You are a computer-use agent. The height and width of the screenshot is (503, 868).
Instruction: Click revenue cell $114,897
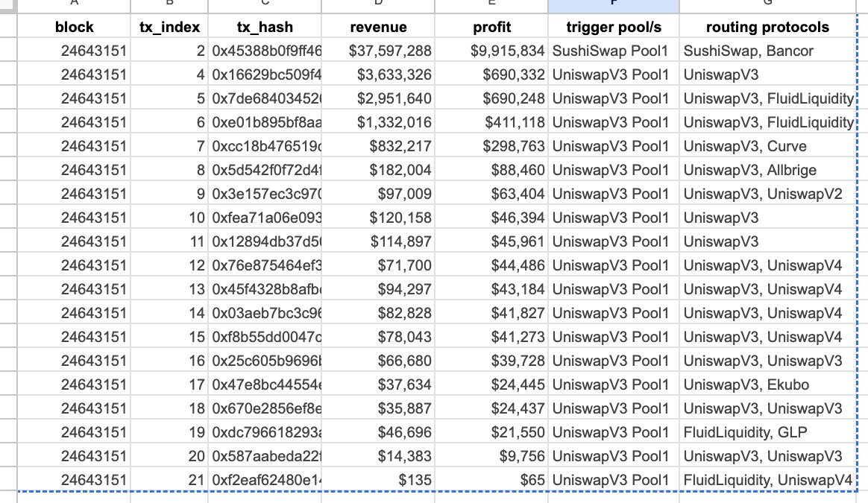pyautogui.click(x=378, y=241)
